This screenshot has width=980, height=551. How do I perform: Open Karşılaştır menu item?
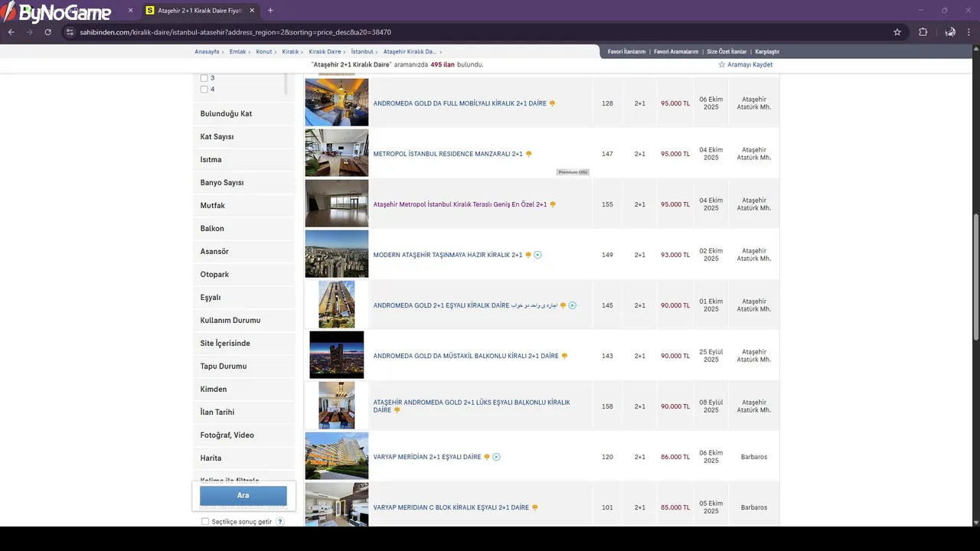767,52
